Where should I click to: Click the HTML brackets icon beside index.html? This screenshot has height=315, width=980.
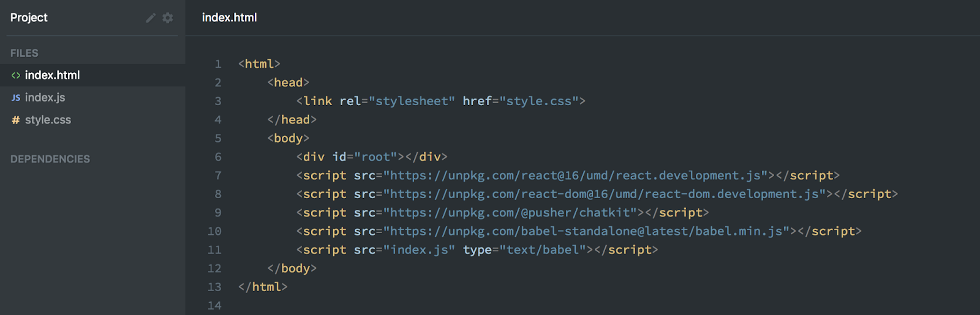(x=16, y=75)
